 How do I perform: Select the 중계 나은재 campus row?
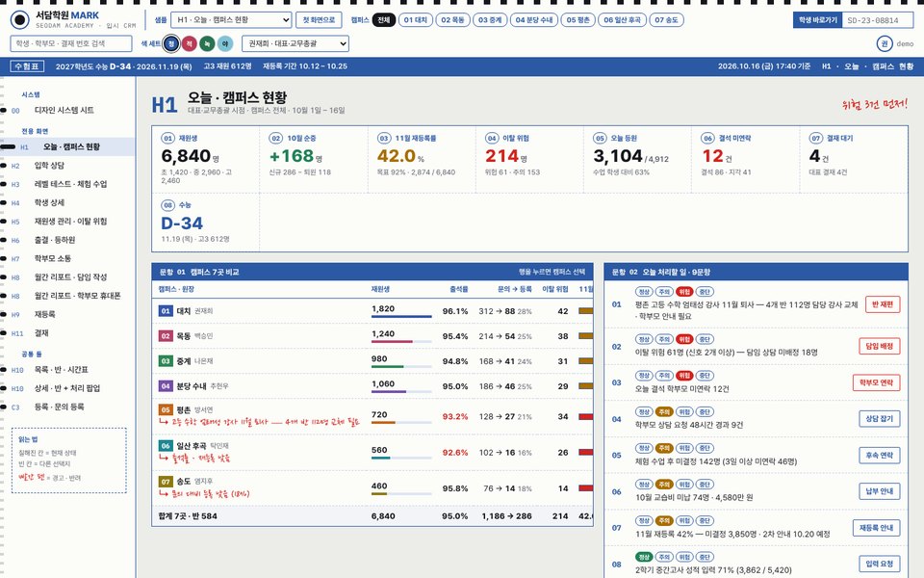(372, 361)
